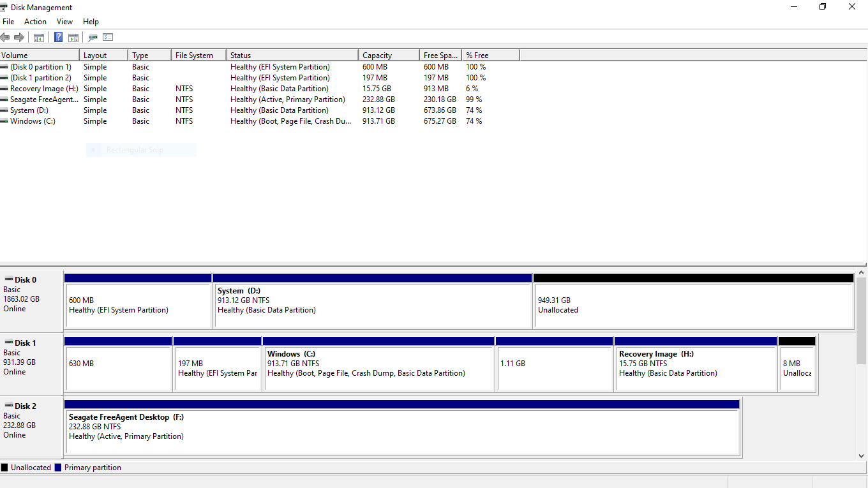Viewport: 868px width, 488px height.
Task: Select the System (D:) partition block on Disk 0
Action: (373, 301)
